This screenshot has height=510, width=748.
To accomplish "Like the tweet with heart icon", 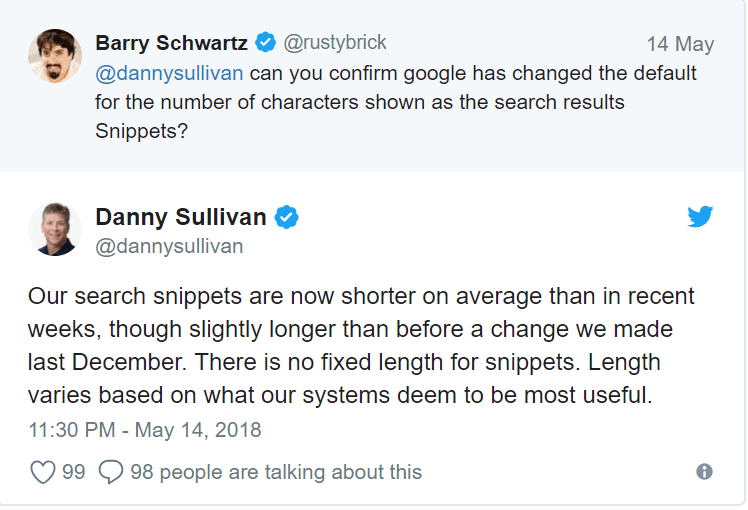I will coord(43,472).
